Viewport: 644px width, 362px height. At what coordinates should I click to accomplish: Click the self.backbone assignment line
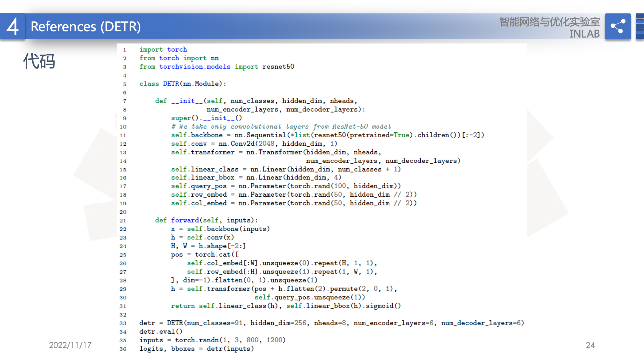coord(327,135)
